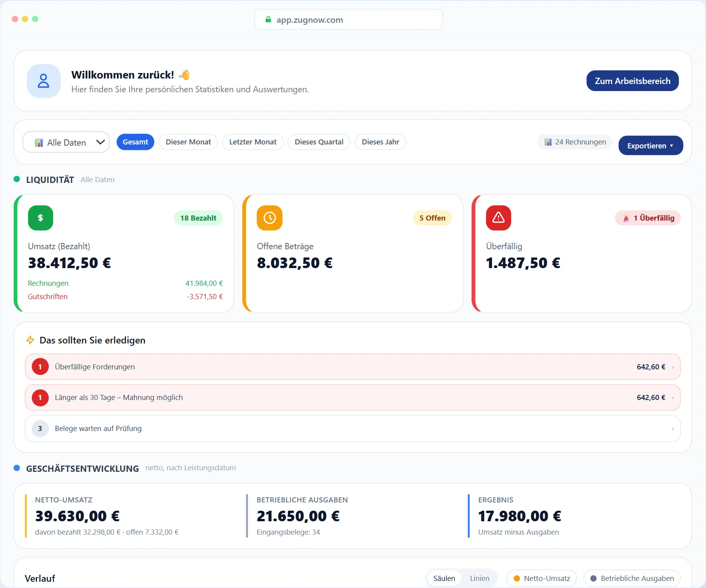
Task: Click the chart icon in Alle Daten selector
Action: coord(39,142)
